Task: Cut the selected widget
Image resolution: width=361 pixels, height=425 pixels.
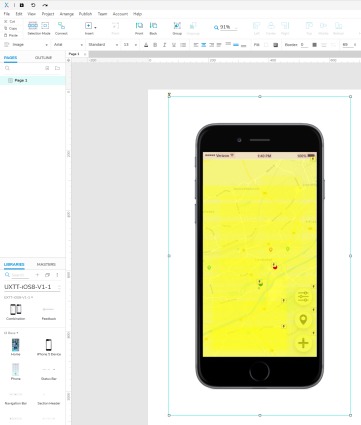Action: point(10,21)
